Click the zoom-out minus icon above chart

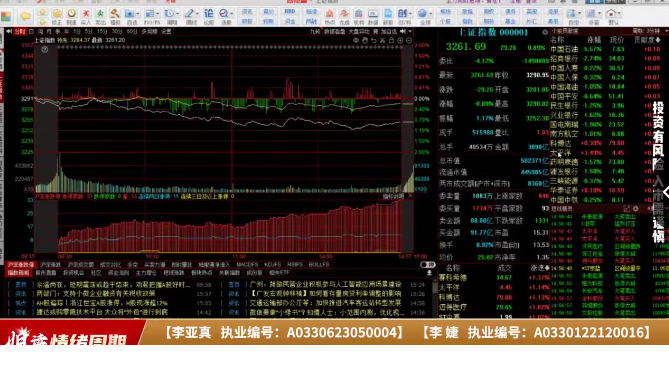[x=409, y=40]
